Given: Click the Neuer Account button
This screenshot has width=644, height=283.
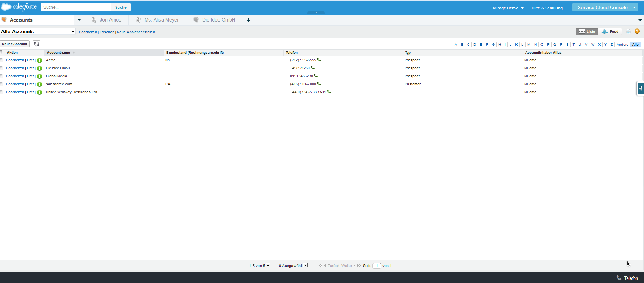Looking at the screenshot, I should click(15, 44).
